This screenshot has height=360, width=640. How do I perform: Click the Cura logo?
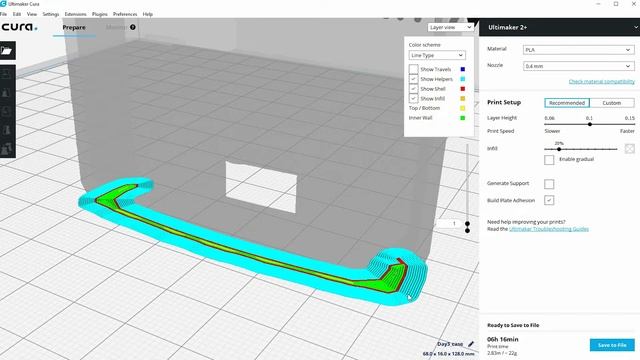coord(19,27)
